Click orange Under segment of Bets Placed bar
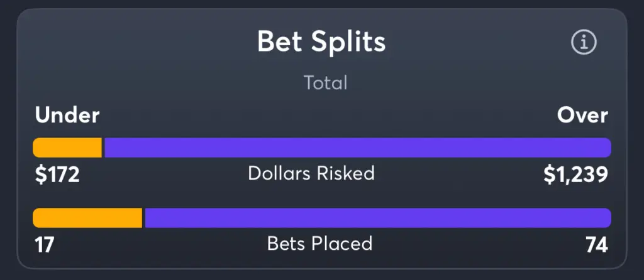Screen dimensions: 644x280 [87, 218]
